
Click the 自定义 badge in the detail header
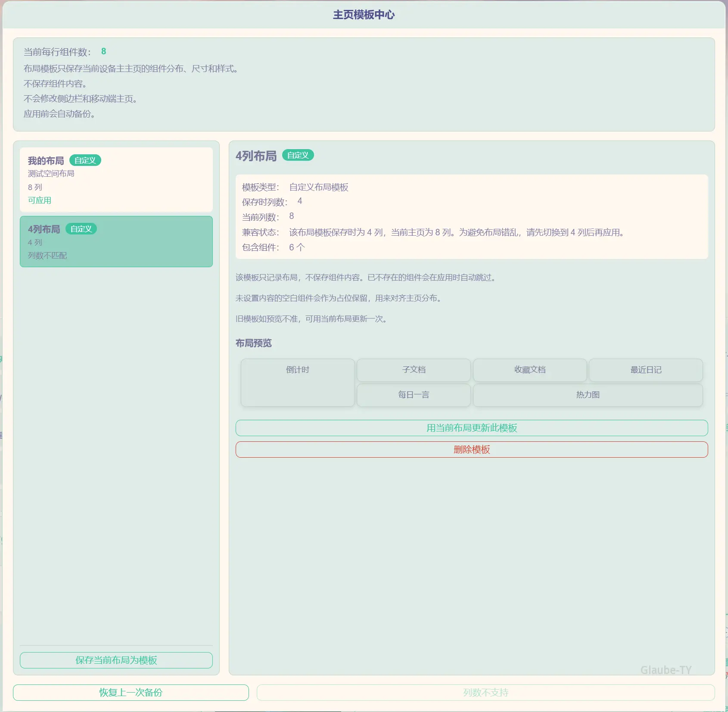click(x=298, y=155)
